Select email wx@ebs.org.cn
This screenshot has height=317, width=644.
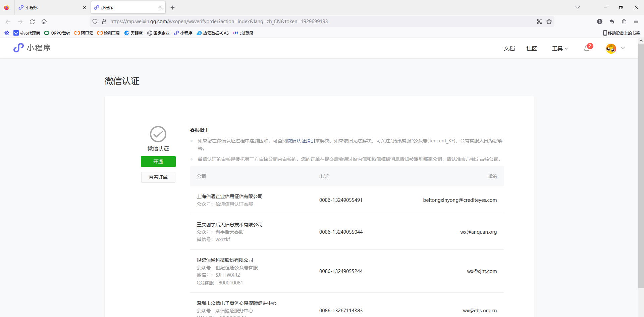(x=480, y=311)
